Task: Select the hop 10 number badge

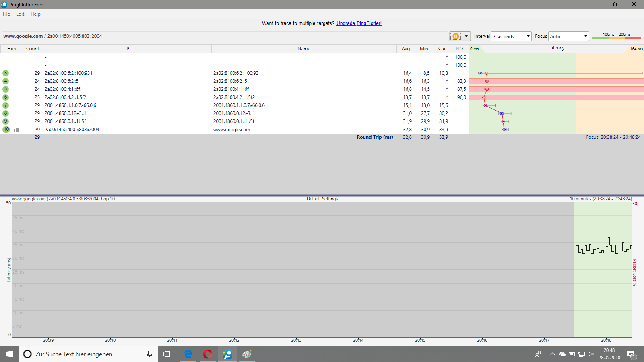Action: click(6, 130)
